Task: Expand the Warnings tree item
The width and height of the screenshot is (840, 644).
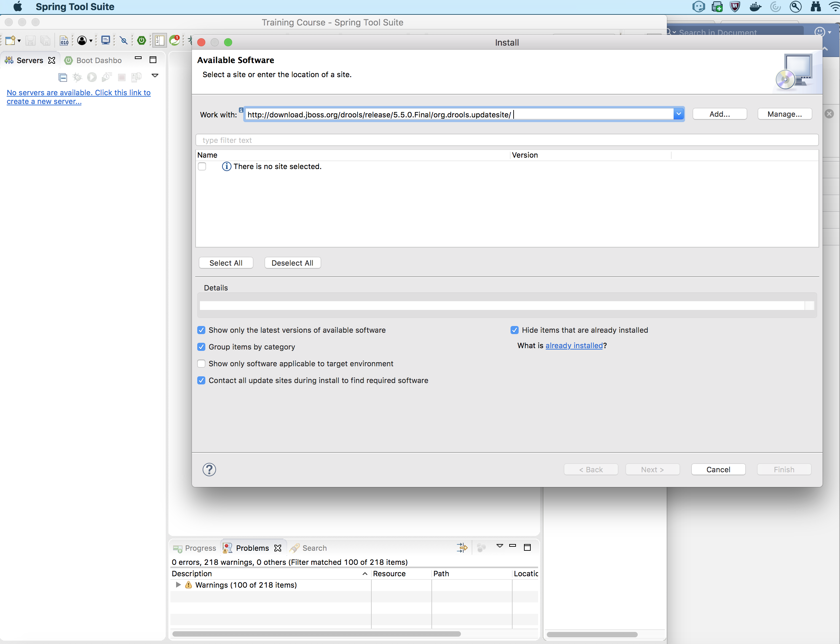Action: pos(178,585)
